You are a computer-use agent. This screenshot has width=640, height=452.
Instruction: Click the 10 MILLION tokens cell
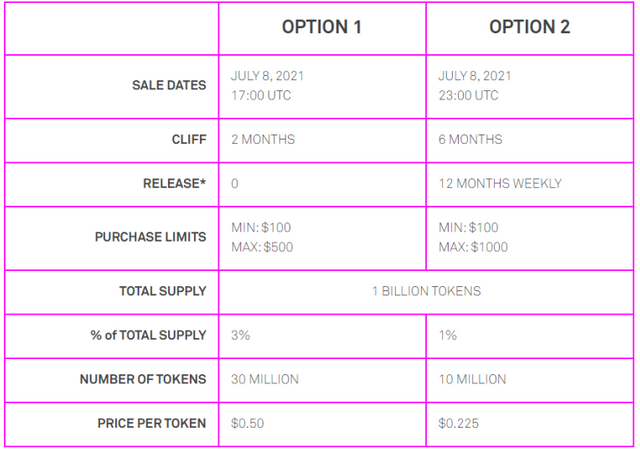[530, 380]
